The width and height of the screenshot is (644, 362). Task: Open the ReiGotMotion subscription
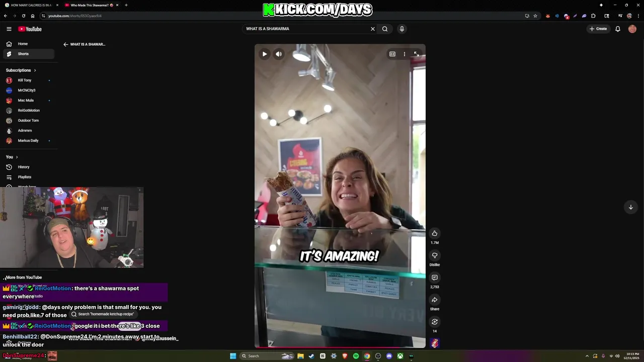[29, 110]
